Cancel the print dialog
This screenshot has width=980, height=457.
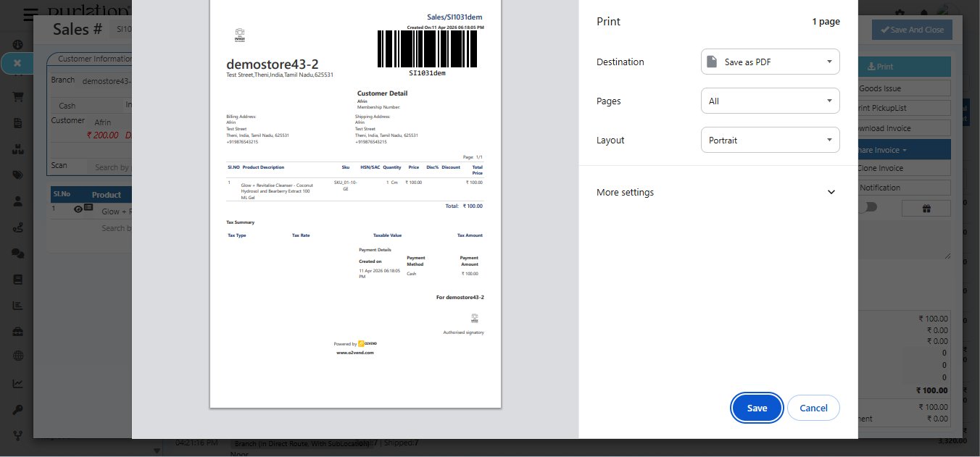pyautogui.click(x=813, y=408)
